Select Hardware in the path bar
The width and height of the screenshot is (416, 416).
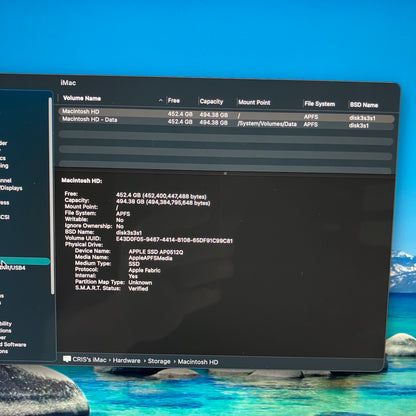126,360
